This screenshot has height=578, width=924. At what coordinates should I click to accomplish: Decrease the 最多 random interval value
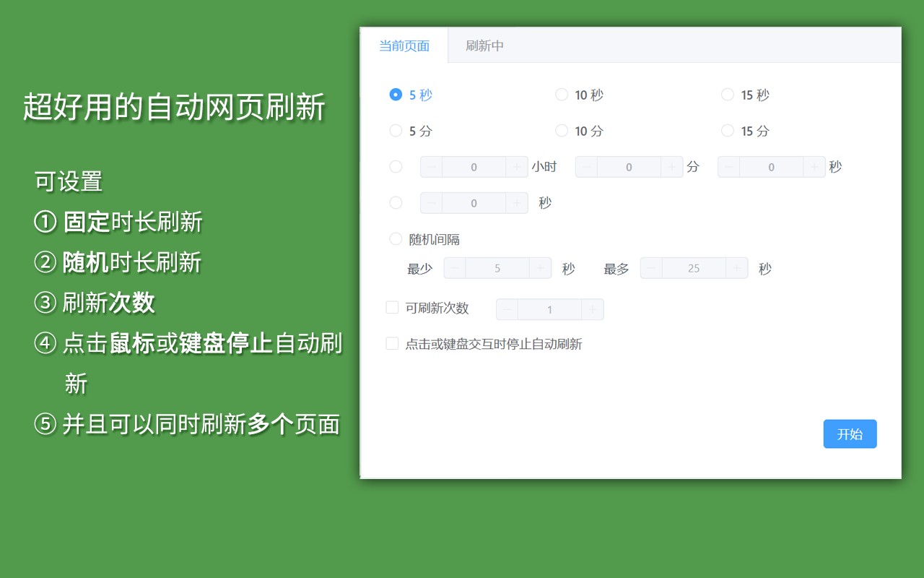pos(650,268)
